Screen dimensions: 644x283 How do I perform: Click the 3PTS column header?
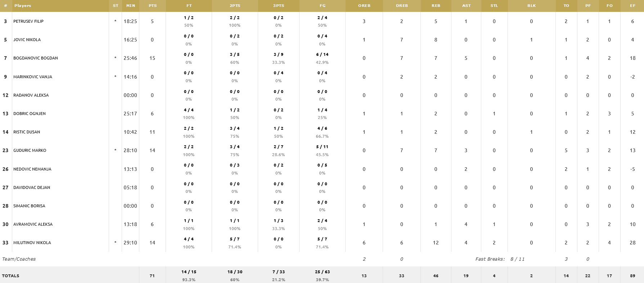click(x=278, y=6)
